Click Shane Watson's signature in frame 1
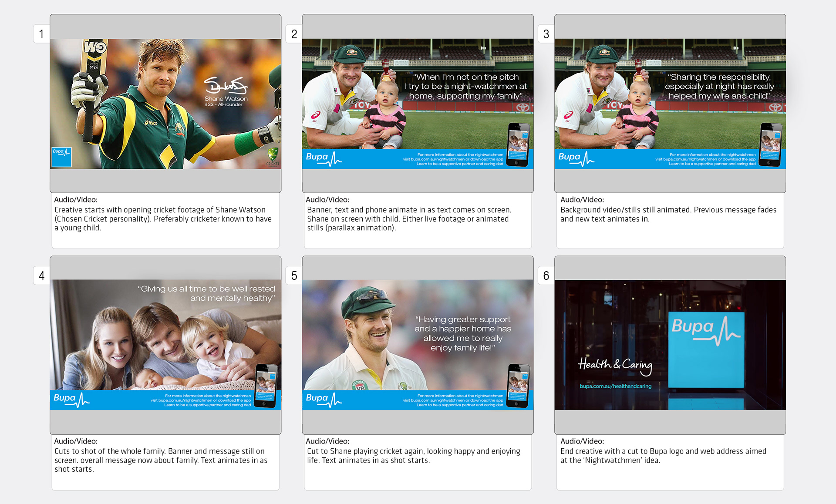This screenshot has width=836, height=504. coord(226,85)
